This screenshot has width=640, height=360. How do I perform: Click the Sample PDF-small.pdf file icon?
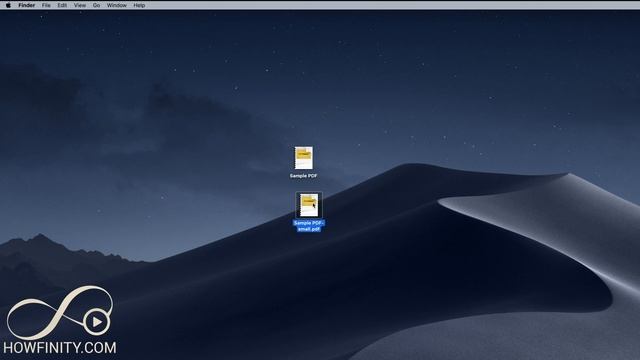click(309, 205)
